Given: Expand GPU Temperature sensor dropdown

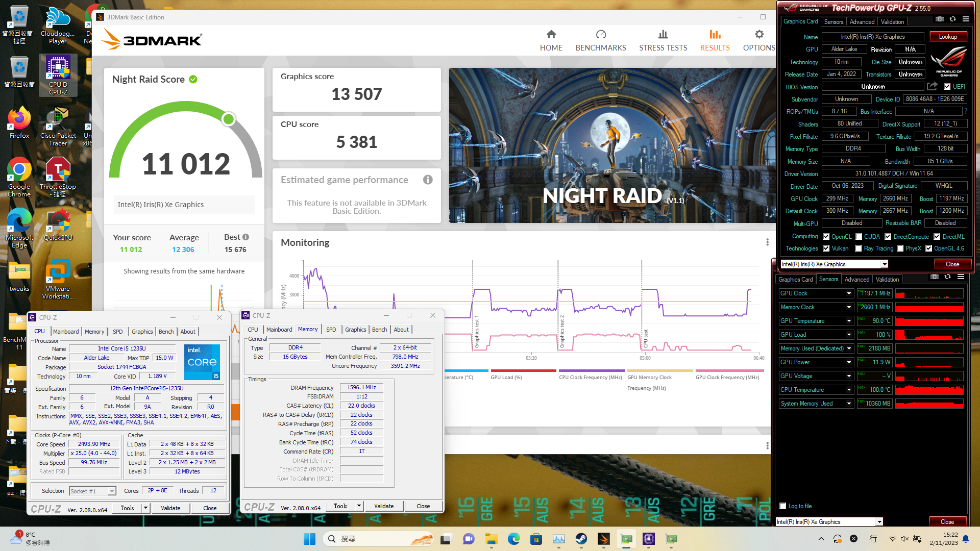Looking at the screenshot, I should 849,321.
